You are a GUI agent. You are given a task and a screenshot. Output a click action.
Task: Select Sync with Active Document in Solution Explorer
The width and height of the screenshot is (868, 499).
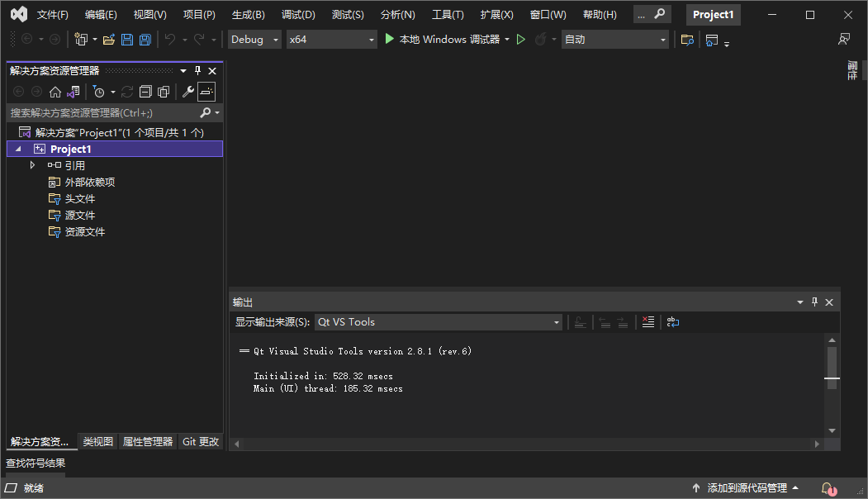pos(73,91)
